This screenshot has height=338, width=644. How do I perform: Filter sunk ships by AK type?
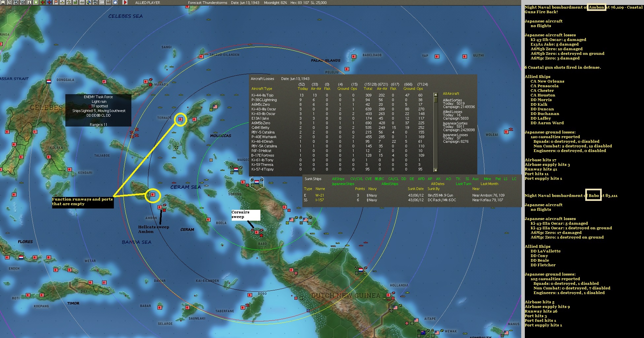(x=438, y=179)
